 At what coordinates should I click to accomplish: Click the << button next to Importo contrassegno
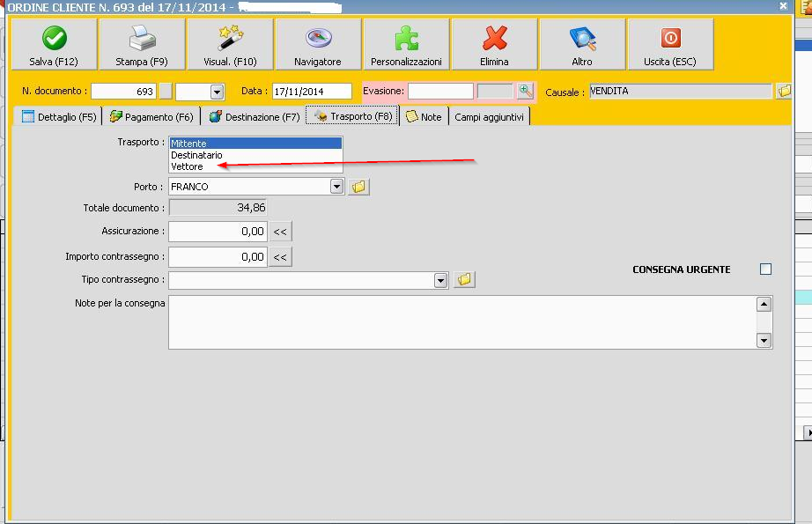(x=280, y=257)
